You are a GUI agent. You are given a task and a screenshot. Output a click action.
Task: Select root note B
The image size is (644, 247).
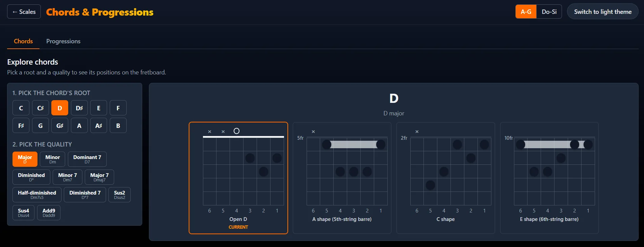(x=118, y=126)
